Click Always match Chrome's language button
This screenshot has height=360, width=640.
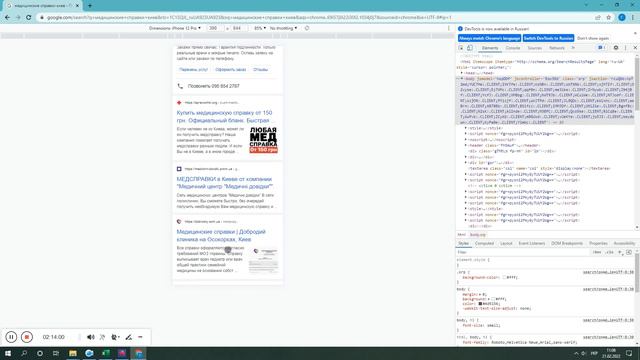pyautogui.click(x=489, y=38)
